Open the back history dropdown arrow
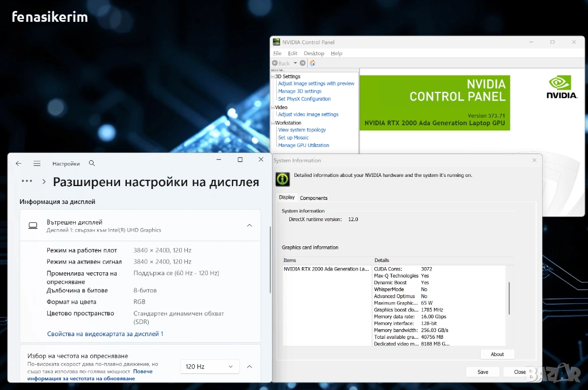Viewport: 588px width, 390px height. [295, 63]
